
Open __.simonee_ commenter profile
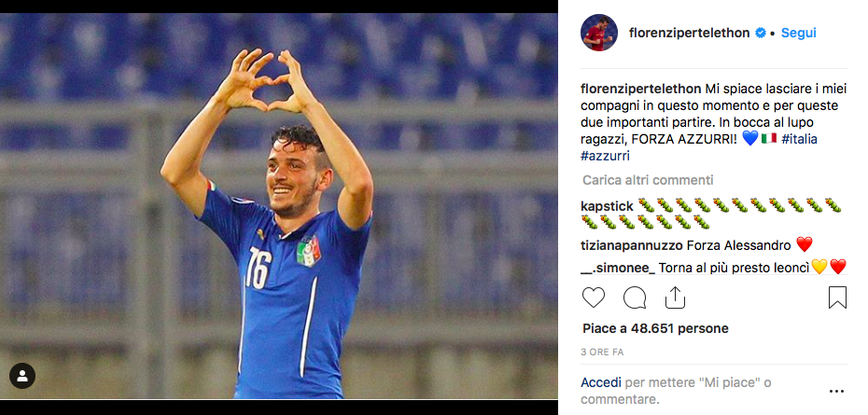618,268
